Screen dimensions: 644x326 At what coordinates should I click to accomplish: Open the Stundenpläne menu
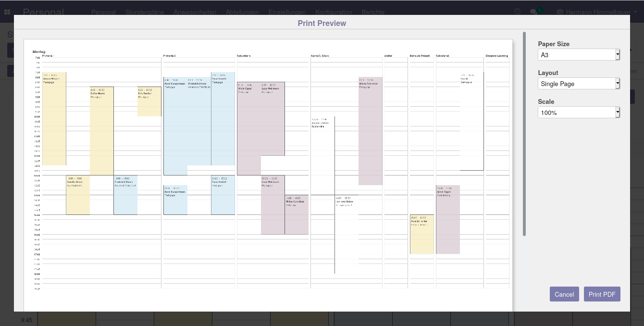click(x=145, y=12)
